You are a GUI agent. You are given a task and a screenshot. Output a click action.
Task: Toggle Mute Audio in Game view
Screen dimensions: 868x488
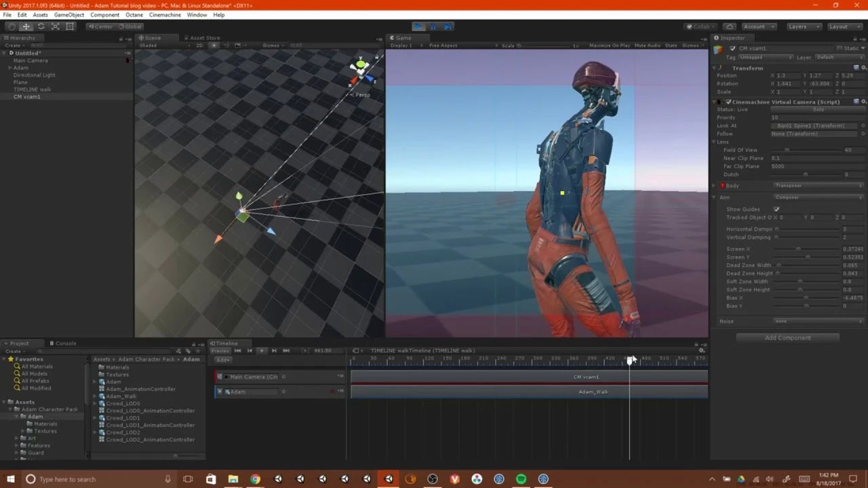point(648,45)
